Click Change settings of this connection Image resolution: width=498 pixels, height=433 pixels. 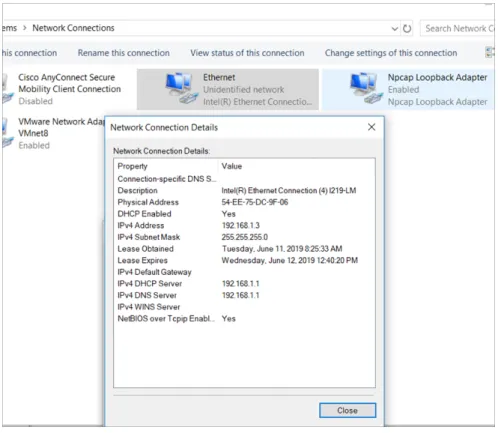[x=391, y=53]
